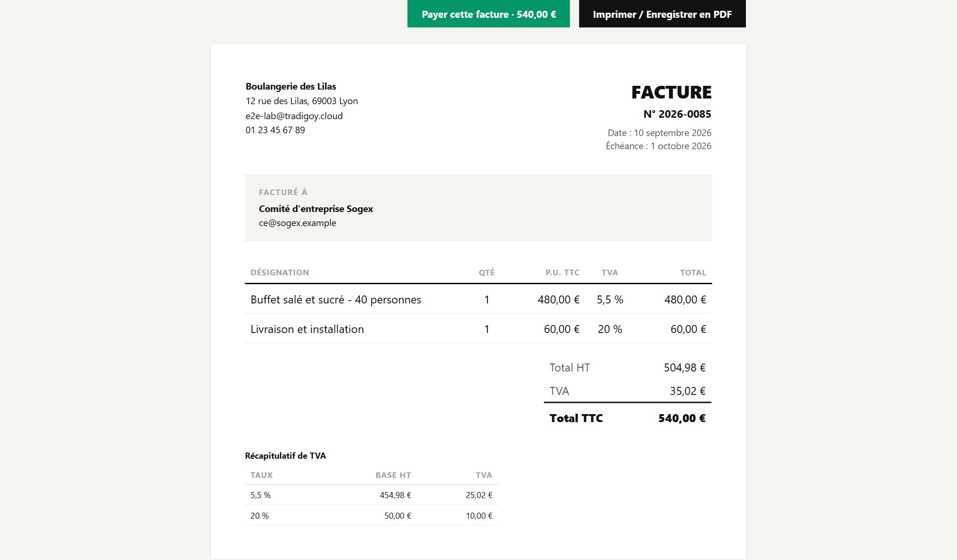Click the P.U. TTC column header
957x560 pixels.
562,272
